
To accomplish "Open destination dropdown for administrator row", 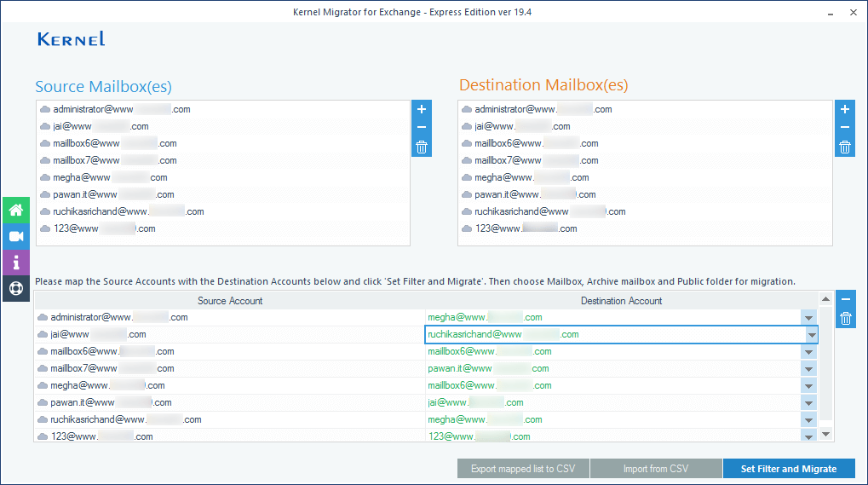I will tap(808, 317).
